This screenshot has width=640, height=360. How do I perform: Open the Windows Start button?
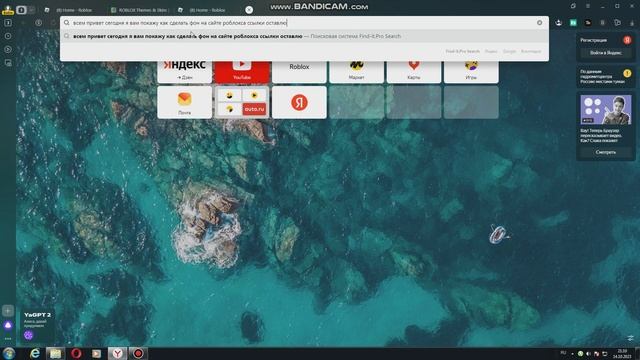pyautogui.click(x=9, y=353)
